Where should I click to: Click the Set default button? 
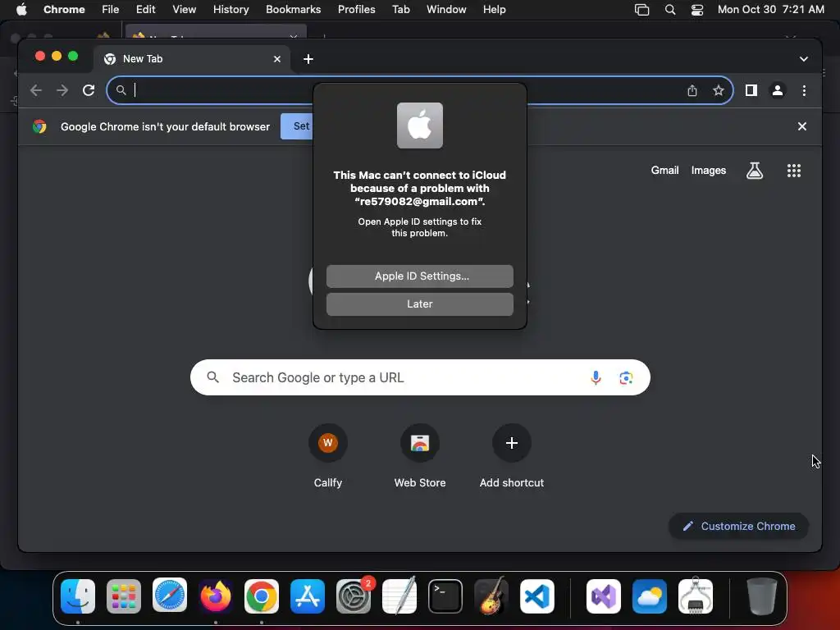(297, 126)
